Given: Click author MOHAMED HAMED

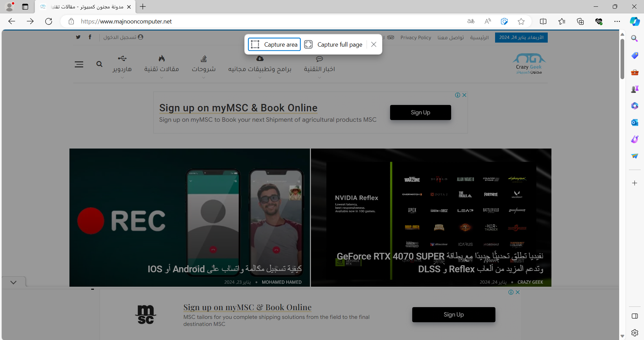Looking at the screenshot, I should click(x=282, y=282).
